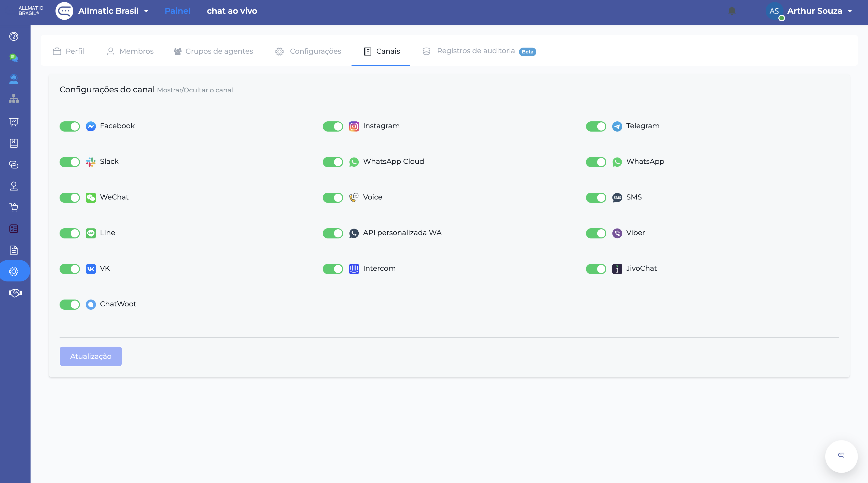The width and height of the screenshot is (868, 483).
Task: Click the green chat bubbles sidebar icon
Action: pos(13,58)
